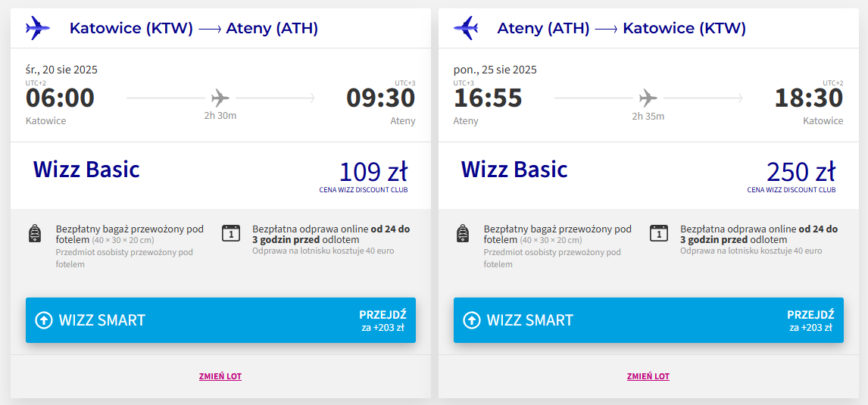Click the calendar check-in icon on outbound flight
Viewport: 868px width, 405px height.
[231, 233]
